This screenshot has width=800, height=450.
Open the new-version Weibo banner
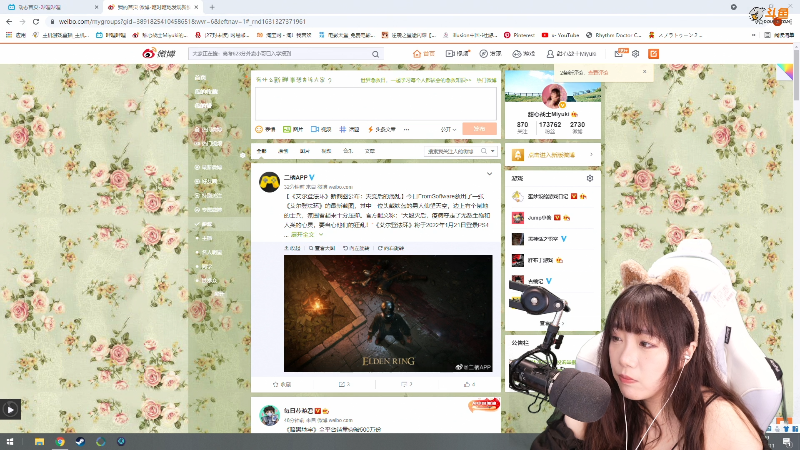(553, 155)
